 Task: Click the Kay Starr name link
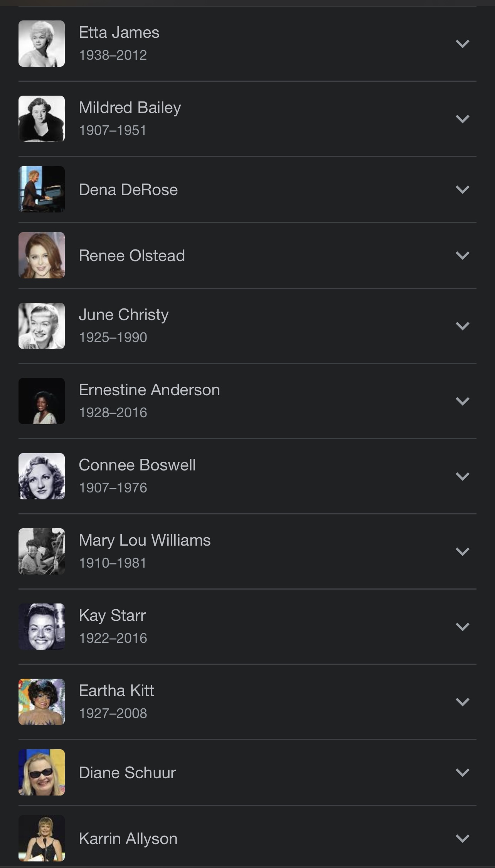[112, 615]
